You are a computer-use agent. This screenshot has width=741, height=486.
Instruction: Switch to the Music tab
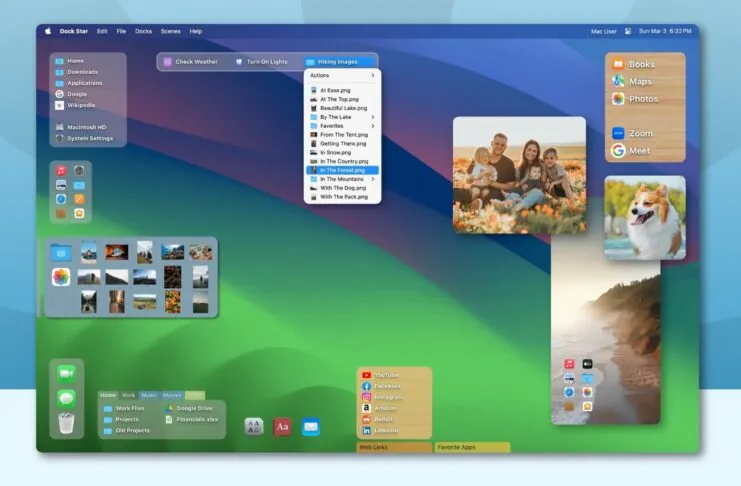pos(149,395)
